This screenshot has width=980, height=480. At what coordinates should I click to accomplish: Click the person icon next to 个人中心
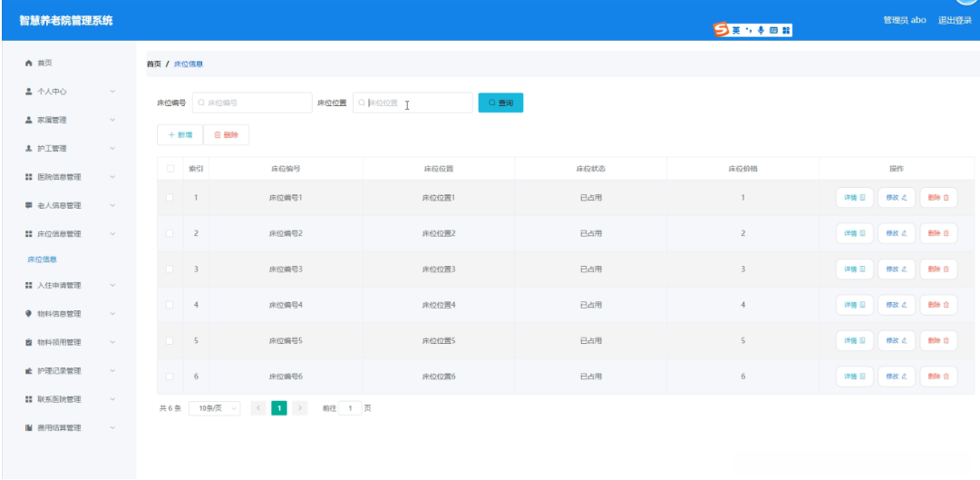coord(28,92)
